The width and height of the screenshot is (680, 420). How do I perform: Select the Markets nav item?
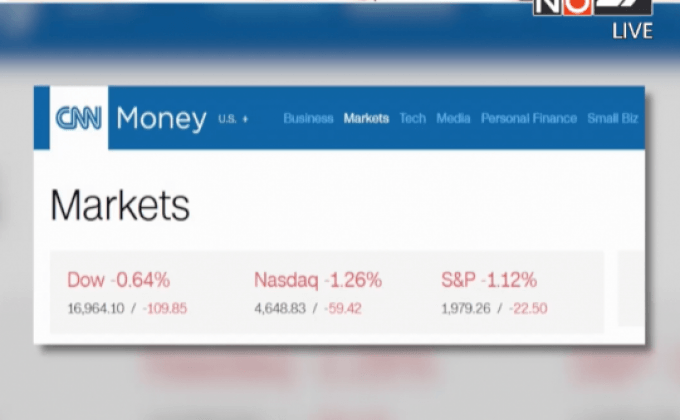(x=366, y=118)
